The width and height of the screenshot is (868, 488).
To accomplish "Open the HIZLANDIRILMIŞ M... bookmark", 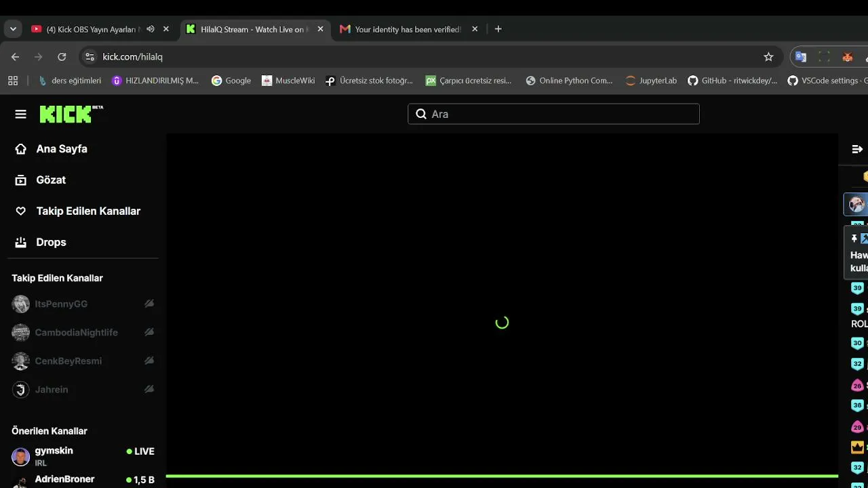I will tap(155, 81).
